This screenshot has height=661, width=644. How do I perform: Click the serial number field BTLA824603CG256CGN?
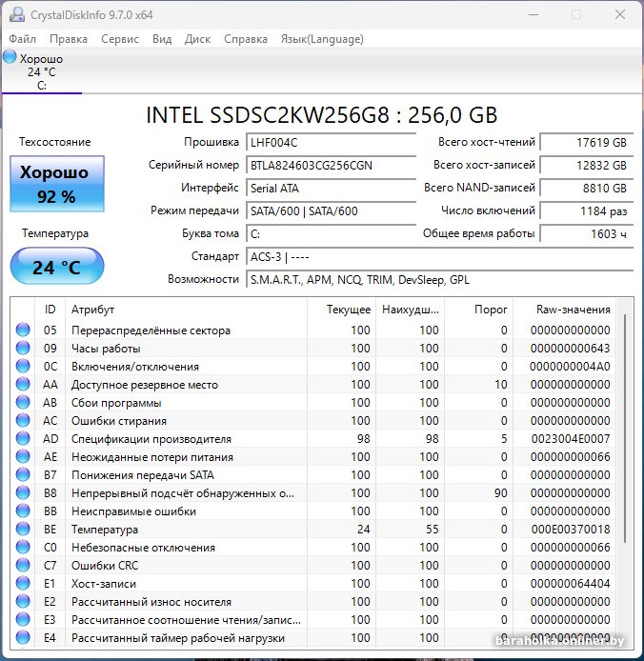332,166
